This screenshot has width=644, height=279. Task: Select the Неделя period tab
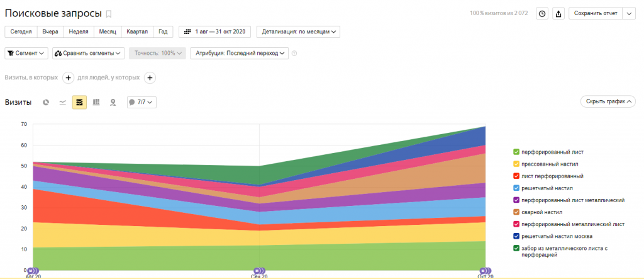coord(79,31)
